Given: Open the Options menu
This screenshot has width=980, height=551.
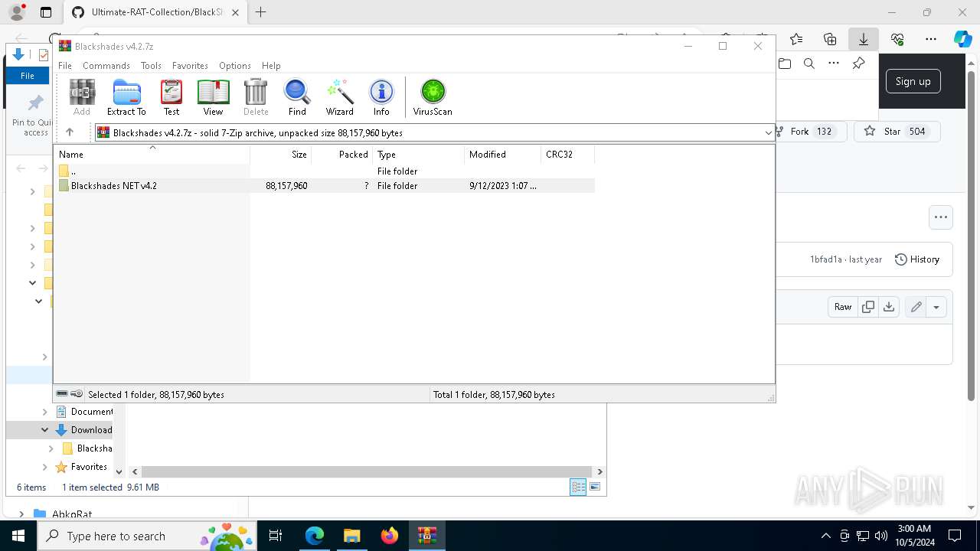Looking at the screenshot, I should click(x=235, y=66).
